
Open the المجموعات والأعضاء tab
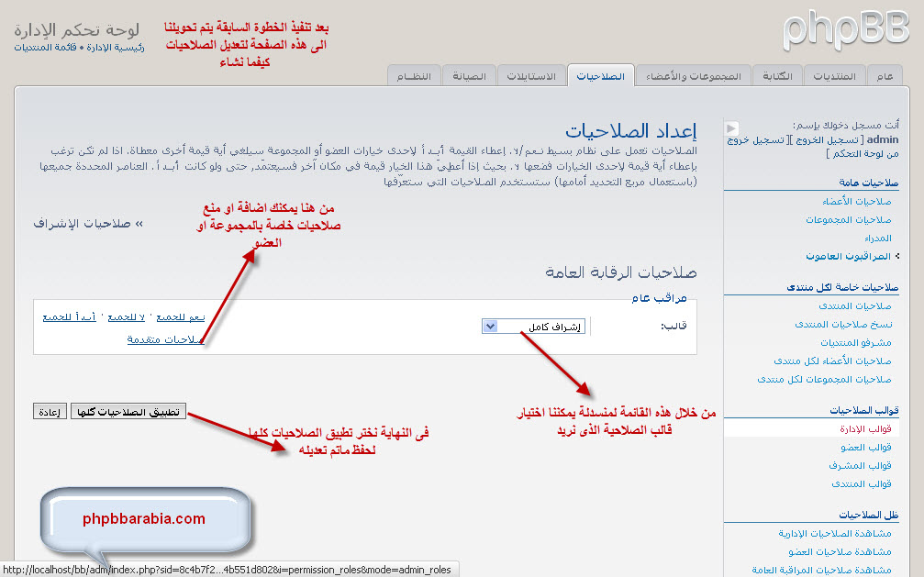coord(693,76)
